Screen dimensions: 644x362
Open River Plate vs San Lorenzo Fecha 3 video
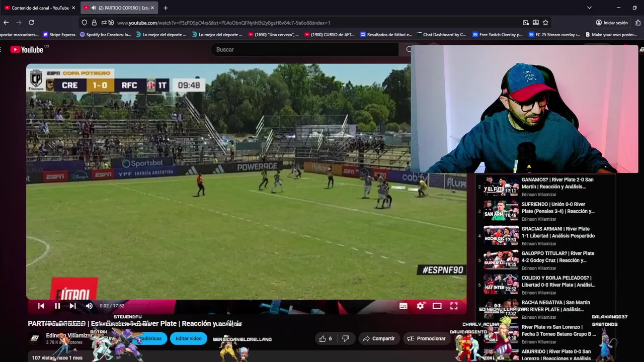tap(545, 334)
